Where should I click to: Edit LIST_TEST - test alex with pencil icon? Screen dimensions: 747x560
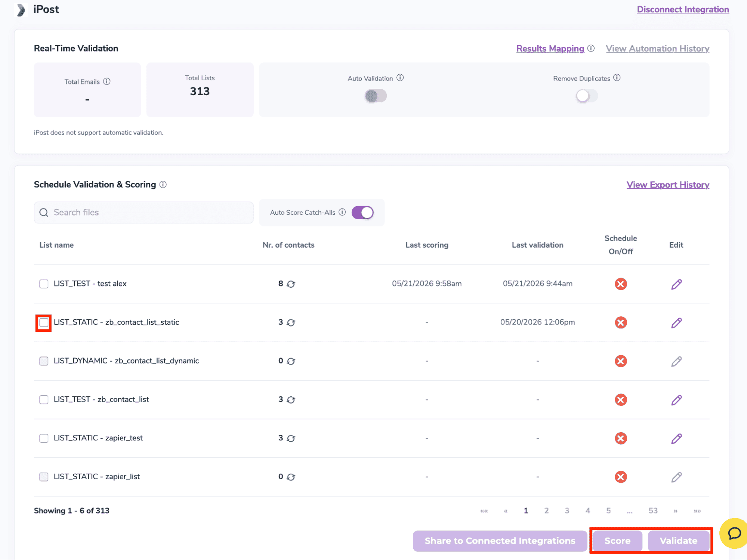(676, 284)
